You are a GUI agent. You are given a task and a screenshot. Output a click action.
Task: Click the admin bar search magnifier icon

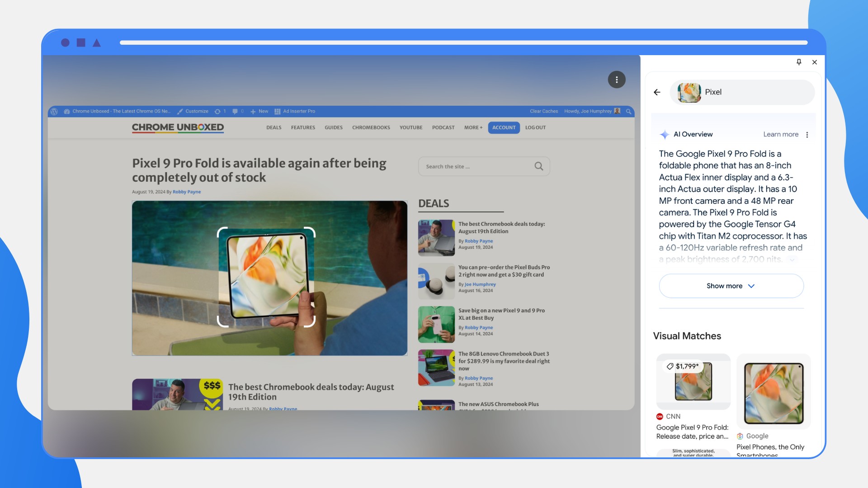[628, 111]
